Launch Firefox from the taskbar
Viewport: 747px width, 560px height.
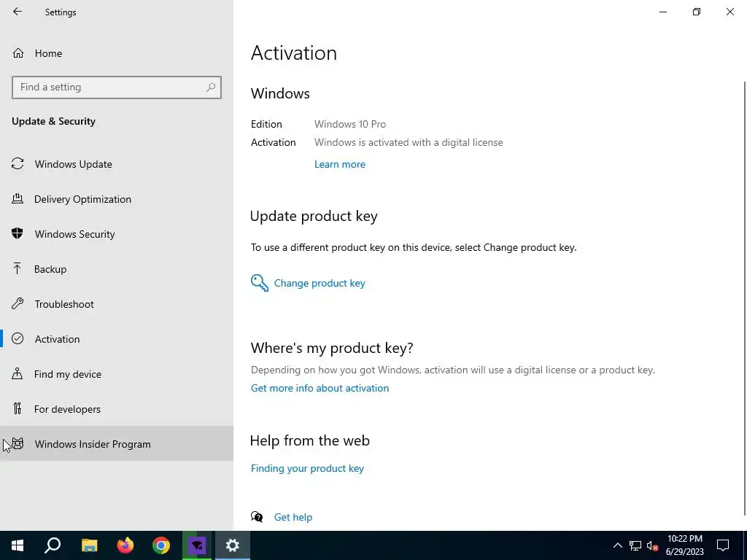tap(125, 545)
